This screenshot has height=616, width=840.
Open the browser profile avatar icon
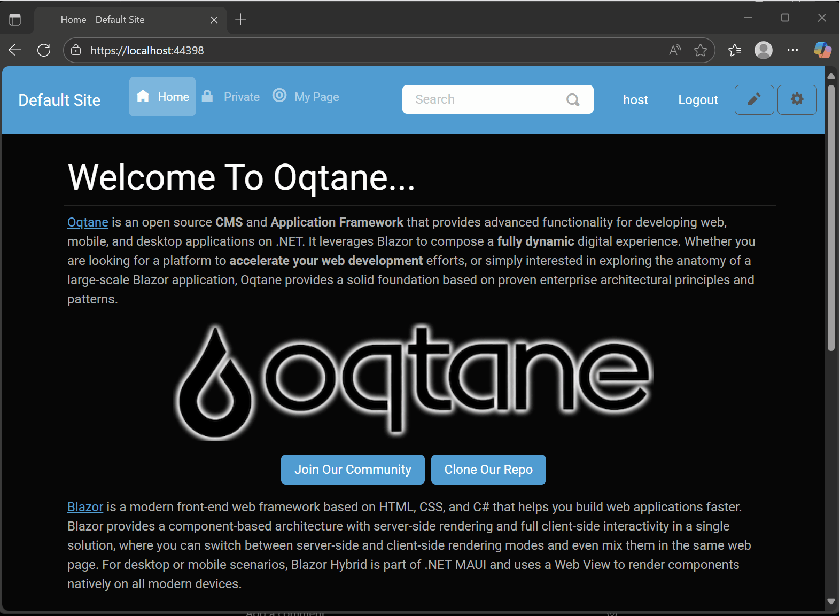pyautogui.click(x=763, y=50)
